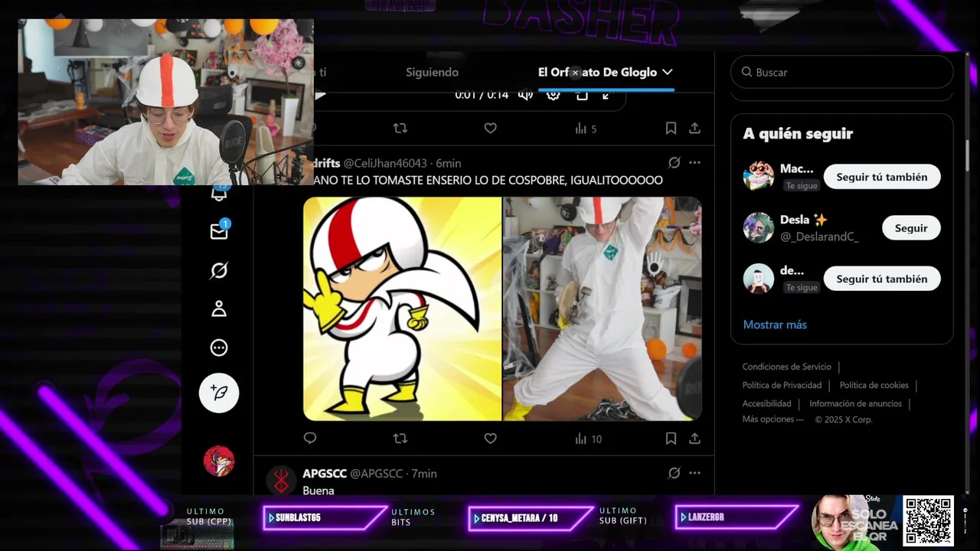The height and width of the screenshot is (551, 980).
Task: Open the Messages envelope icon in sidebar
Action: point(219,231)
